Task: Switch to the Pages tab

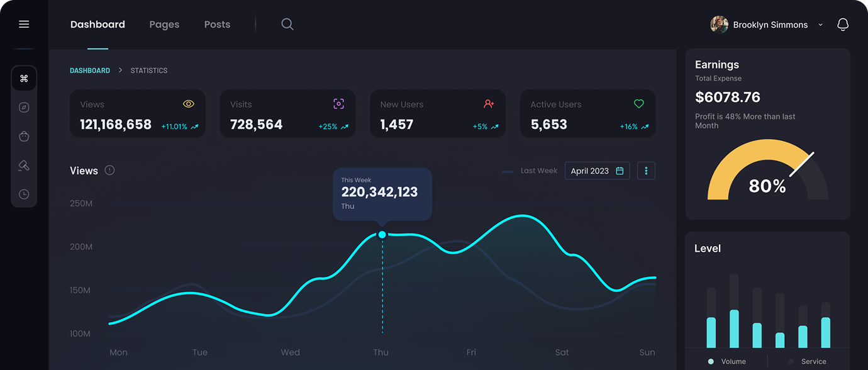Action: [x=164, y=25]
